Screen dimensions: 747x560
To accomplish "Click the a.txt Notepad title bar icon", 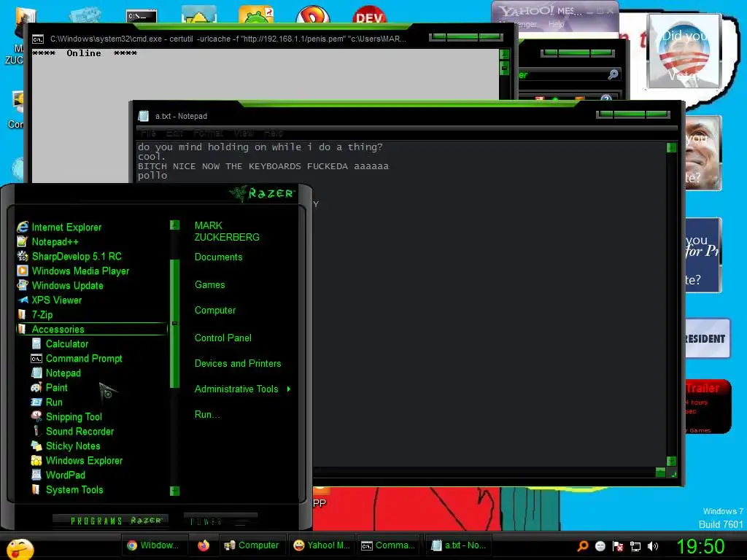I will pyautogui.click(x=144, y=116).
